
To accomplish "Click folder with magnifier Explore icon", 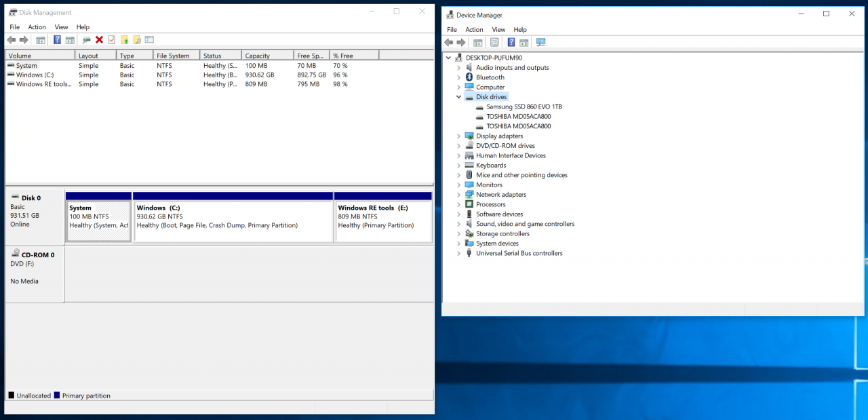I will pos(136,40).
